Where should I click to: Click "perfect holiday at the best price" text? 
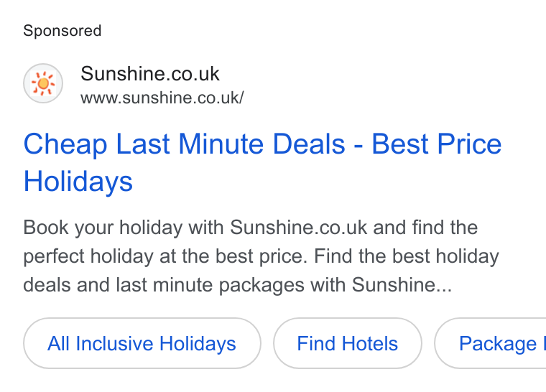pyautogui.click(x=165, y=257)
